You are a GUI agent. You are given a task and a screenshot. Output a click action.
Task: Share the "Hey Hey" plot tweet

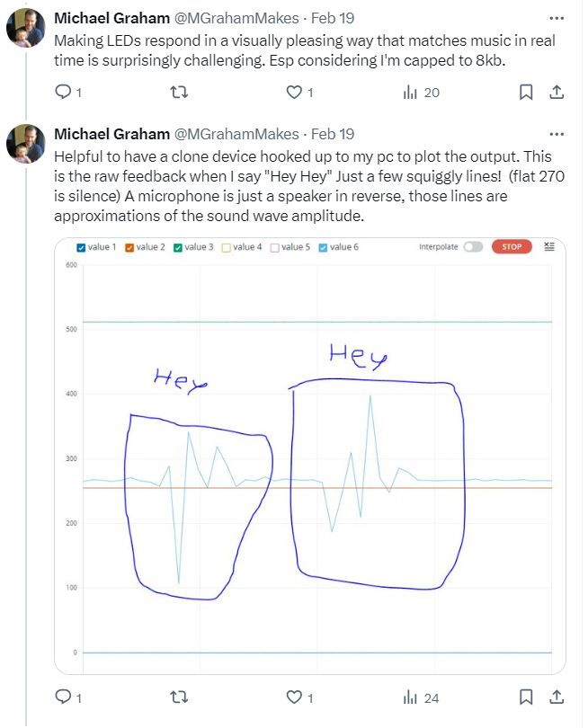(x=557, y=697)
